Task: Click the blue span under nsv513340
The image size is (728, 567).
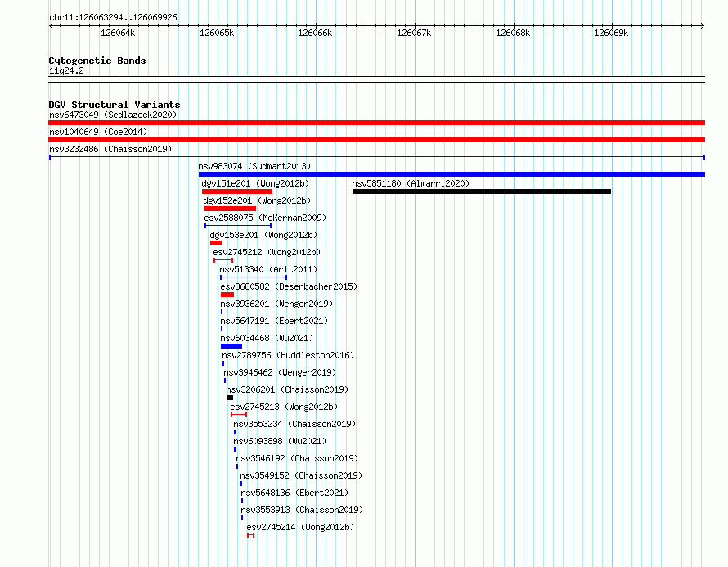Action: [254, 277]
